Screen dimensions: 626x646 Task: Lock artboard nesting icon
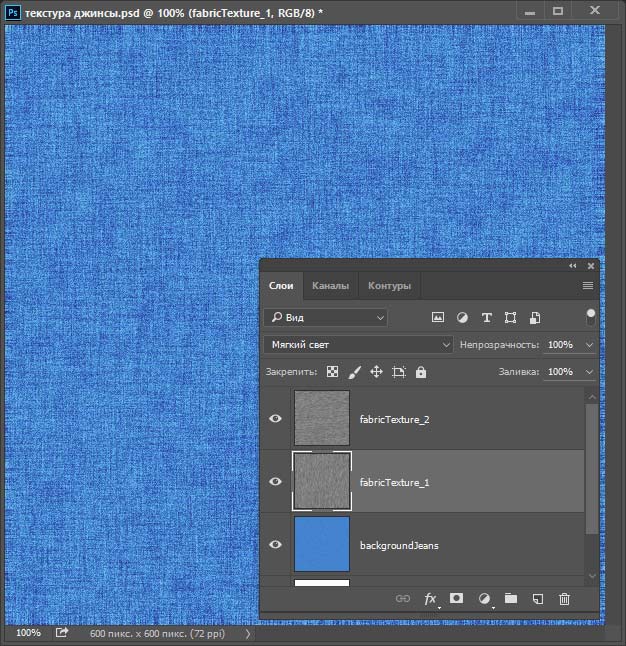(399, 372)
